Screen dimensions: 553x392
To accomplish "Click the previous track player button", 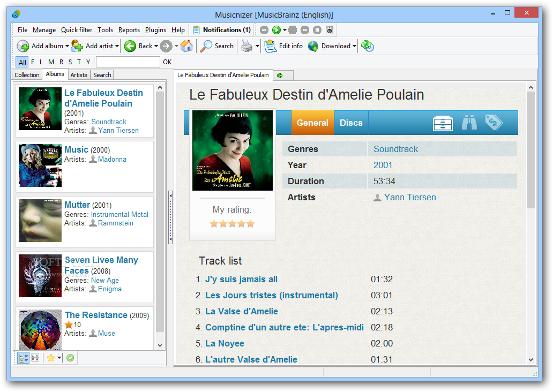I will 264,30.
